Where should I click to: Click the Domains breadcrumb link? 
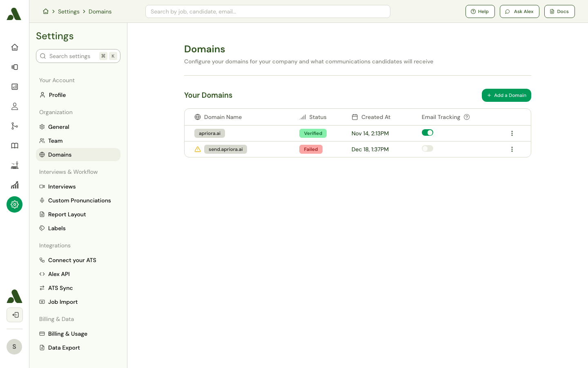pyautogui.click(x=100, y=11)
